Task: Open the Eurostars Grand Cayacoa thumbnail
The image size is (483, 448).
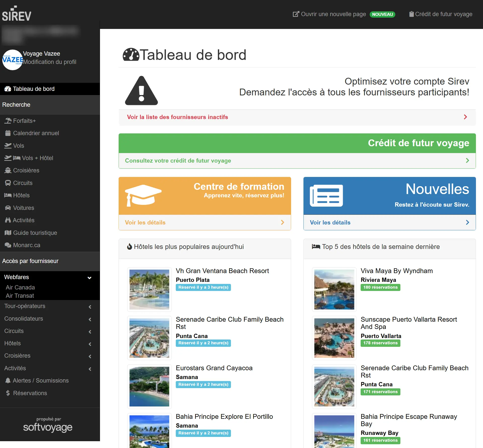Action: tap(149, 387)
